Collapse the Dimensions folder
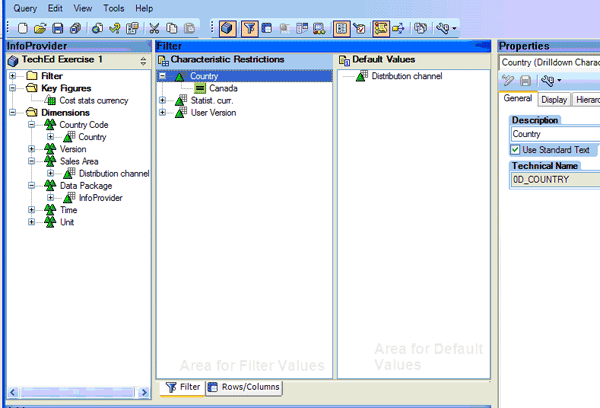The image size is (600, 408). 13,113
